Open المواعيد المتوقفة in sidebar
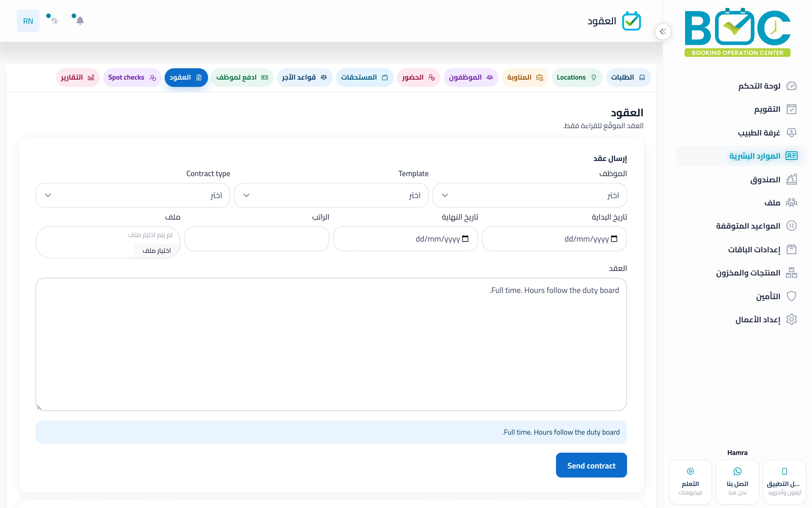This screenshot has width=812, height=508. tap(741, 226)
